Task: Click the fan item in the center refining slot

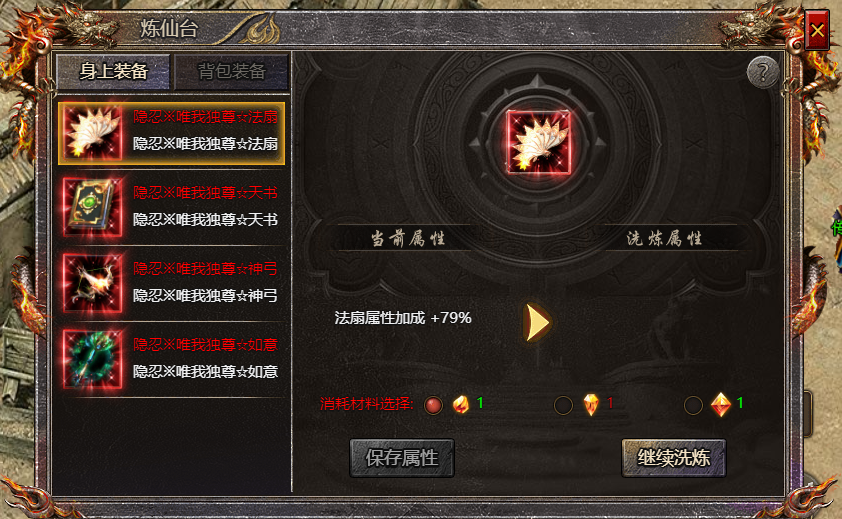Action: [538, 142]
